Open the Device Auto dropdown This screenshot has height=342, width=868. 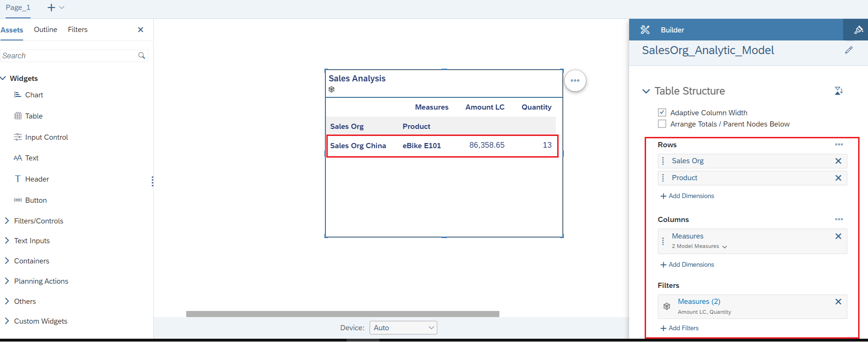point(403,327)
